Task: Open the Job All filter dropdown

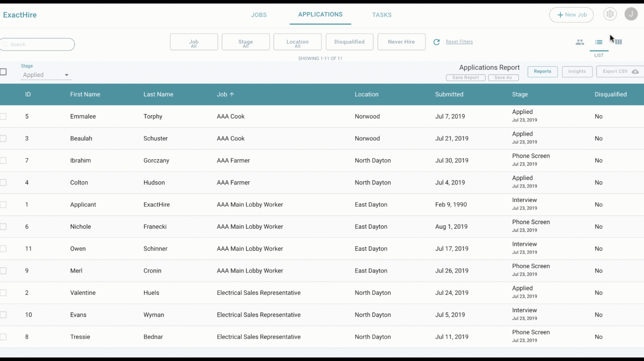Action: (194, 42)
